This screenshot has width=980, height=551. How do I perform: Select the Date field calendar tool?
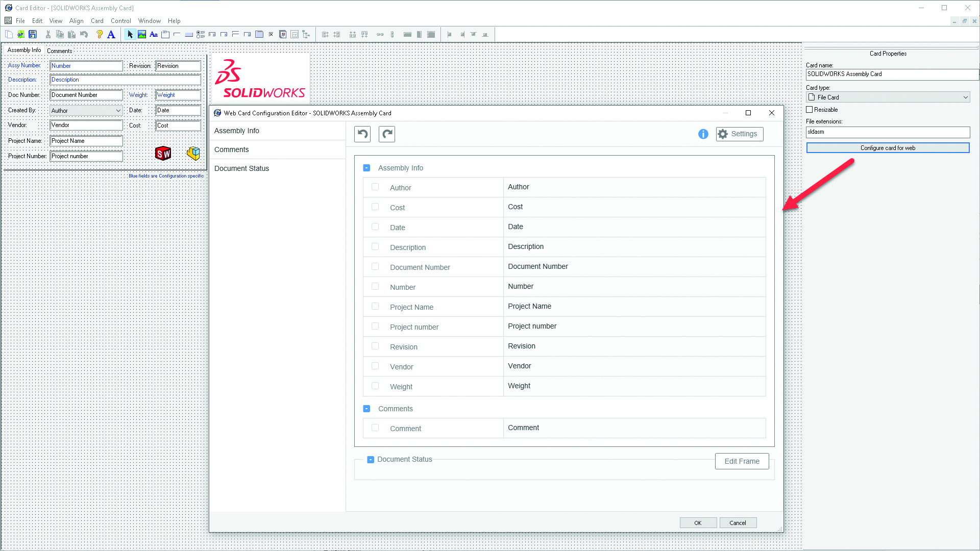point(283,35)
